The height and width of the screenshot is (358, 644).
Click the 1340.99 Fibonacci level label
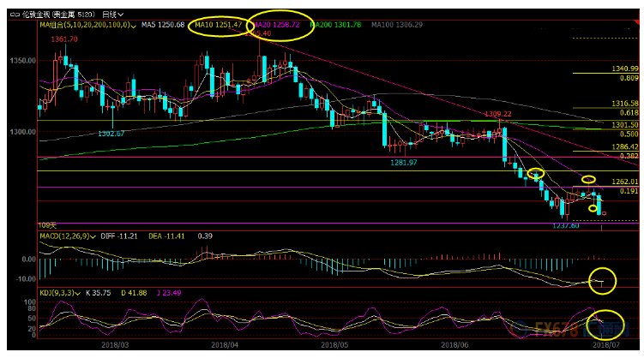point(624,69)
